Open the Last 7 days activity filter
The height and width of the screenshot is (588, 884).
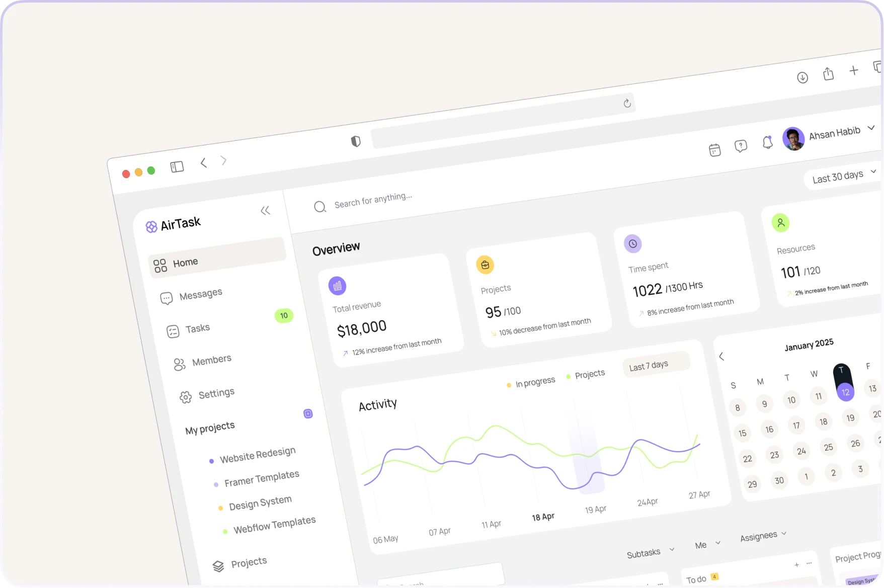click(656, 364)
